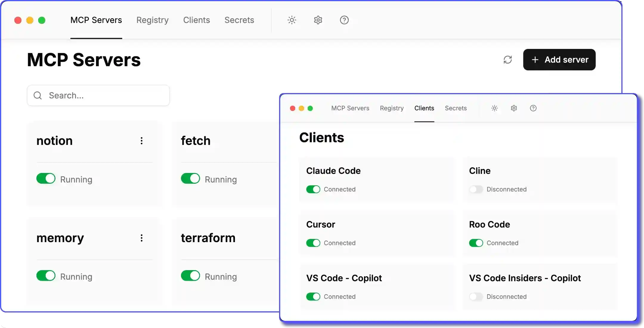Disable the Running toggle for notion server
Screen dimensions: 644x328
(46, 178)
